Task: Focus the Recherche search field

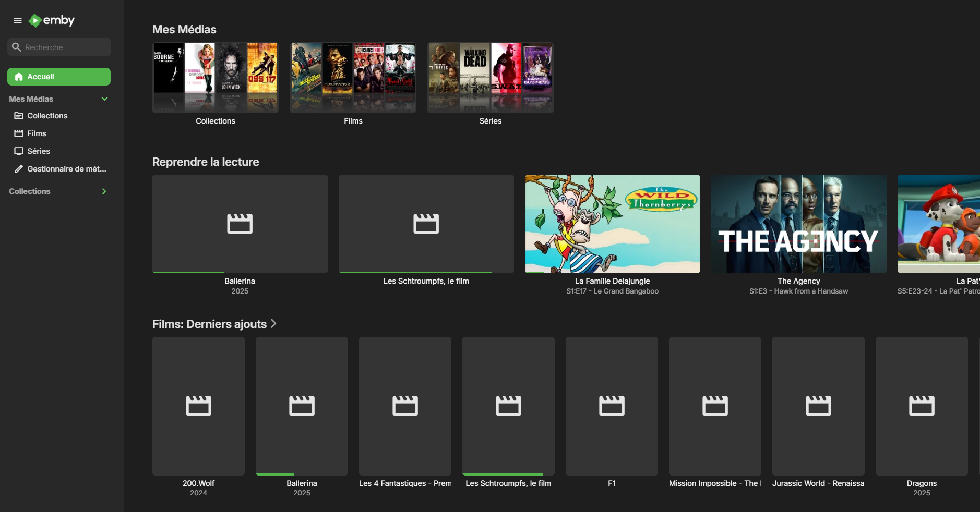Action: click(59, 47)
